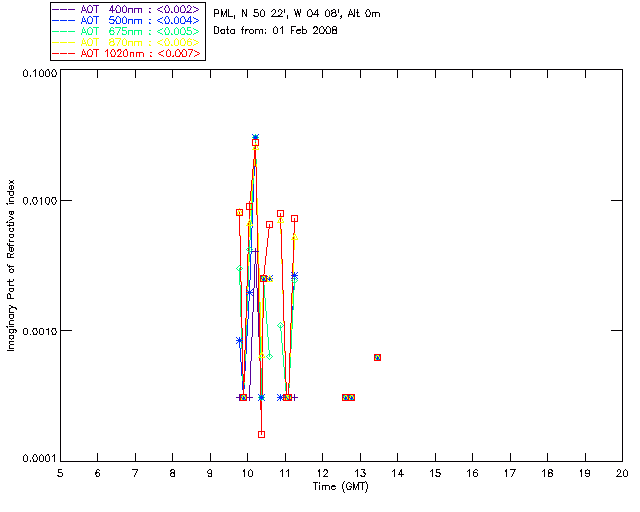Click the purple dashed line sample in the legend
Screen dimensions: 640x512
(x=64, y=9)
